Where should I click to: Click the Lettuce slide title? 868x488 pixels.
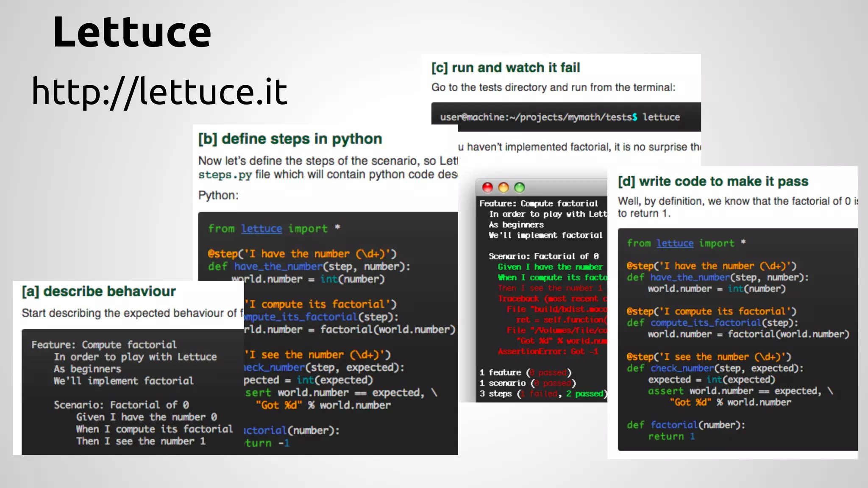coord(132,32)
